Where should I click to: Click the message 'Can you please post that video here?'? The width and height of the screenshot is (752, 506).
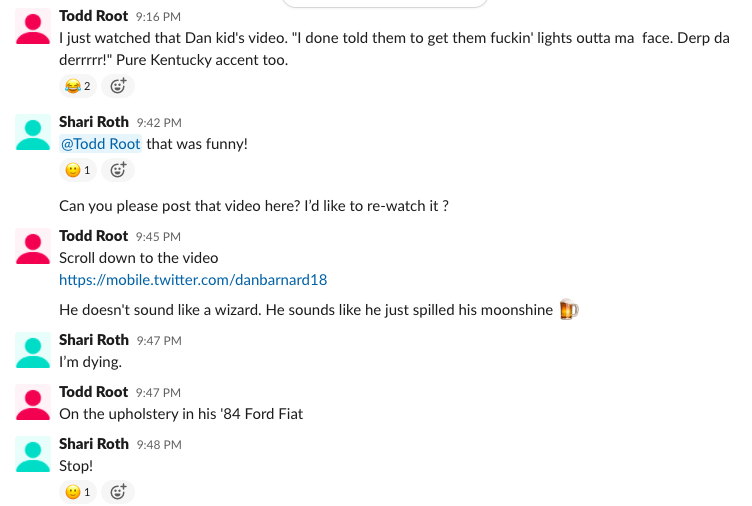pyautogui.click(x=253, y=206)
